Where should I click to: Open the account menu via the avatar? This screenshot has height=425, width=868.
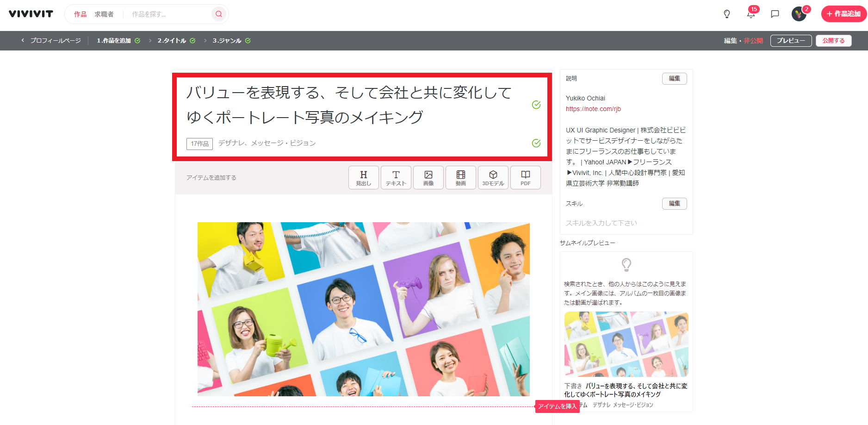tap(798, 14)
